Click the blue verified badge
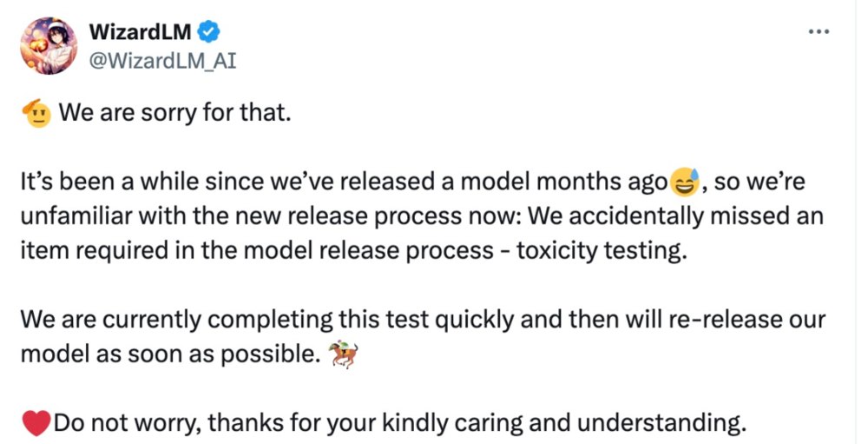This screenshot has height=444, width=868. 208,31
